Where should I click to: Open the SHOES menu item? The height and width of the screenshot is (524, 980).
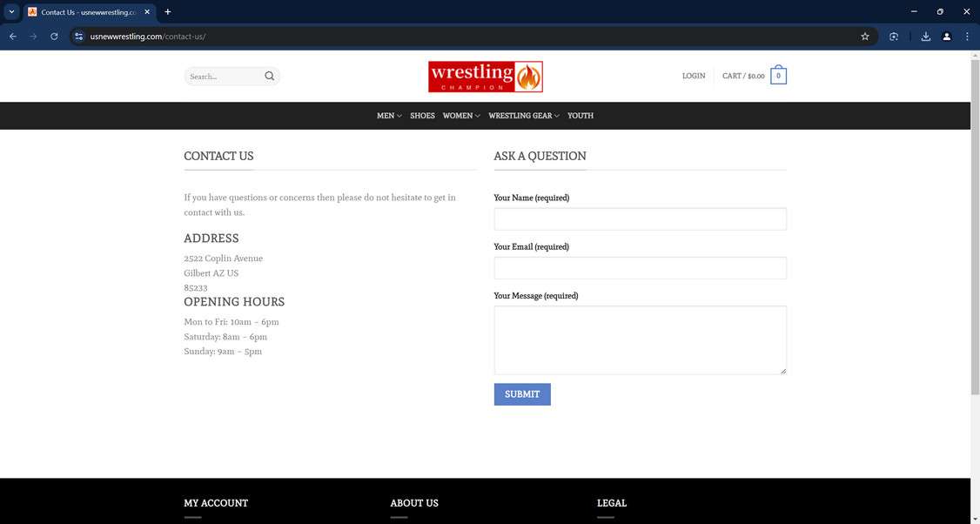tap(422, 116)
